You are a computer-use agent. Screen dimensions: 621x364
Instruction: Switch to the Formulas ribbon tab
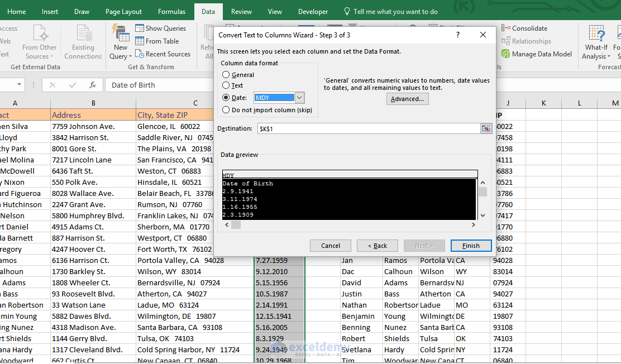171,11
